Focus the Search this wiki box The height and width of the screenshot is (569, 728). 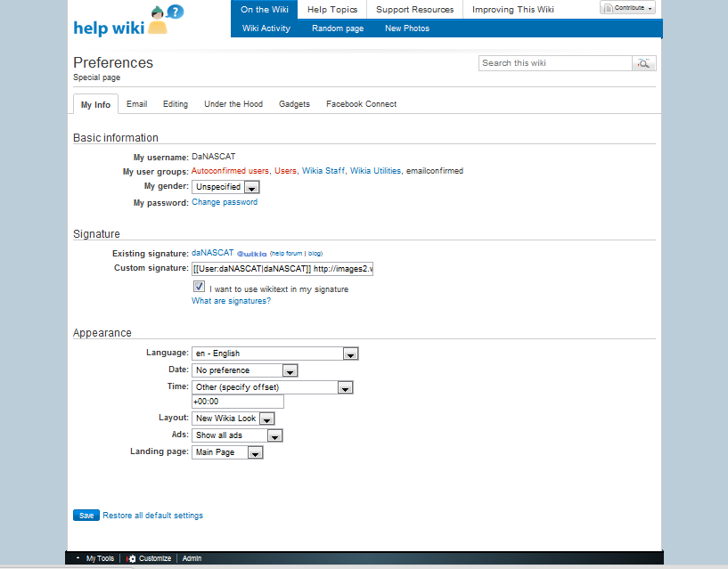[554, 63]
